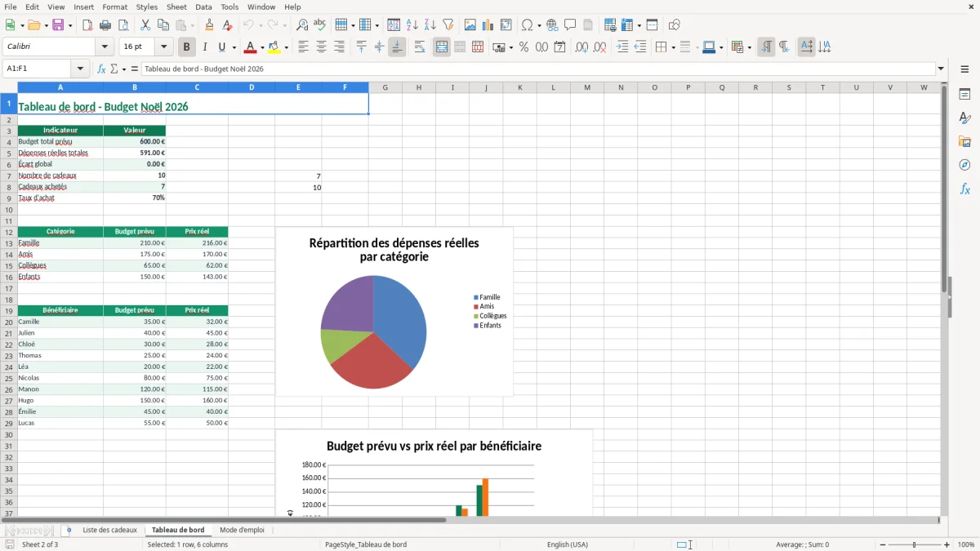Open the Borders dropdown arrow
This screenshot has width=980, height=551.
[672, 47]
